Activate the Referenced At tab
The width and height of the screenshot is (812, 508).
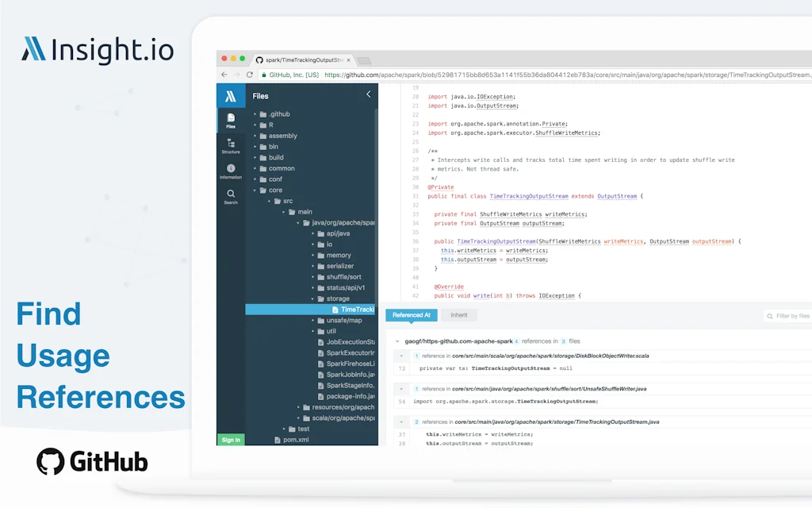click(x=411, y=315)
